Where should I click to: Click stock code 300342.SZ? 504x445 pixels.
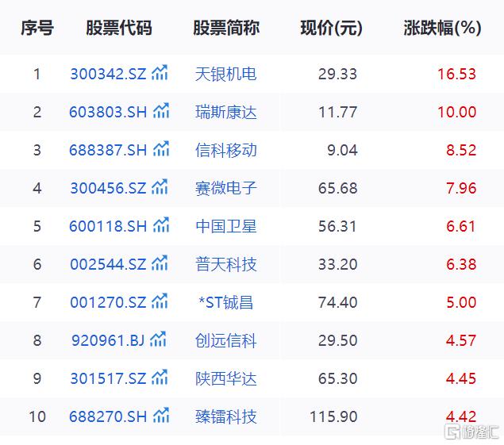tap(108, 75)
